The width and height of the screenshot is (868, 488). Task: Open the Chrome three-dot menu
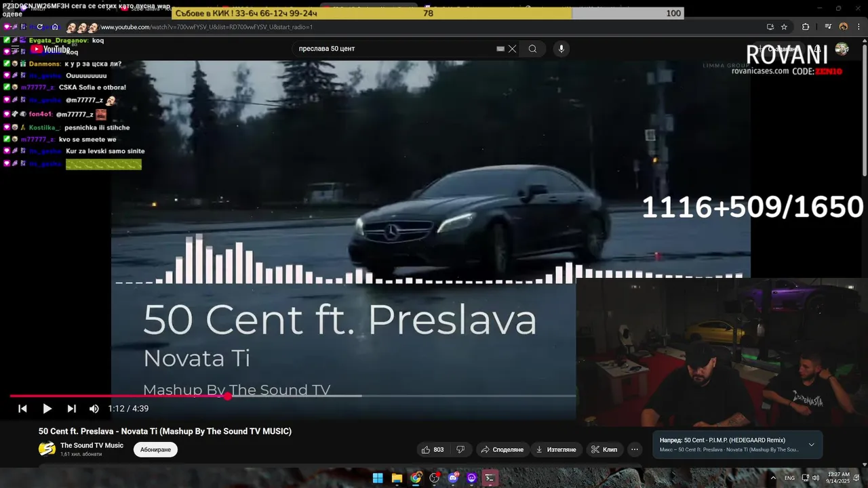[x=859, y=27]
